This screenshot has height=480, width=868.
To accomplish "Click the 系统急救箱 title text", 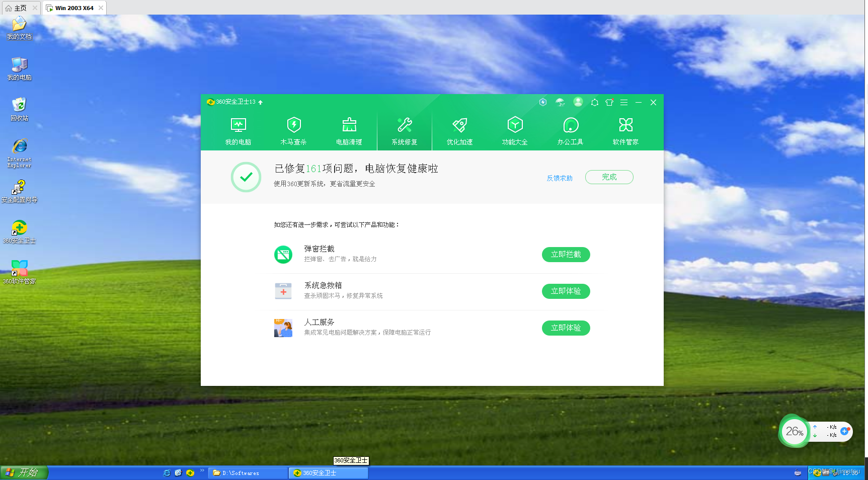I will [323, 285].
